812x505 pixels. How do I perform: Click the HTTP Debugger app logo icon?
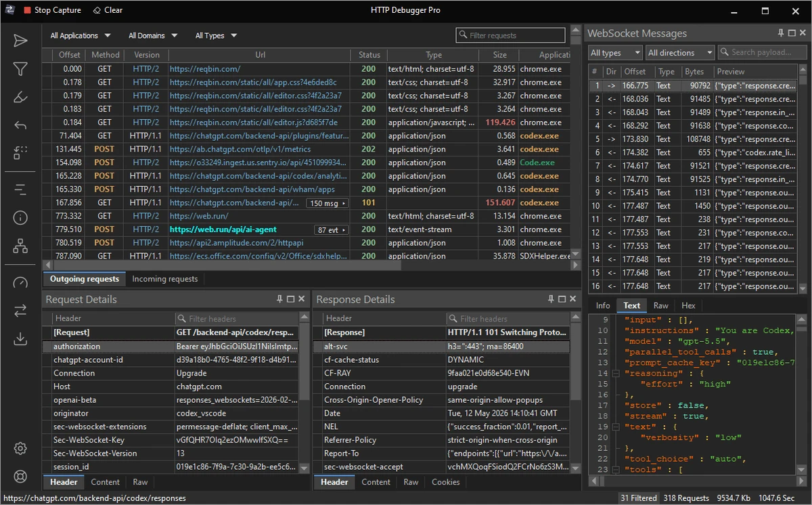point(9,10)
